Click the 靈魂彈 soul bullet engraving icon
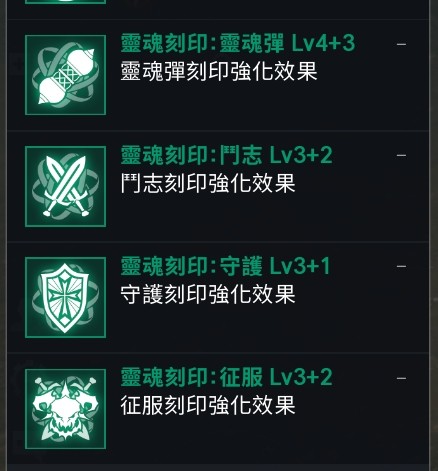 (x=66, y=75)
